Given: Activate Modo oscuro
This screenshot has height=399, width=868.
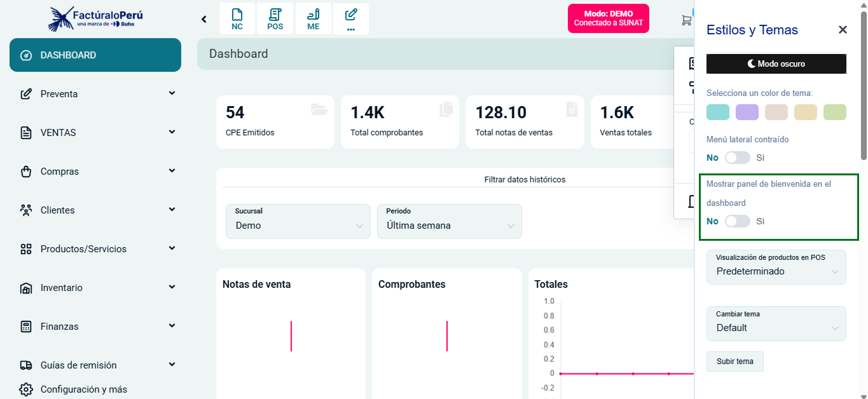Looking at the screenshot, I should coord(776,64).
